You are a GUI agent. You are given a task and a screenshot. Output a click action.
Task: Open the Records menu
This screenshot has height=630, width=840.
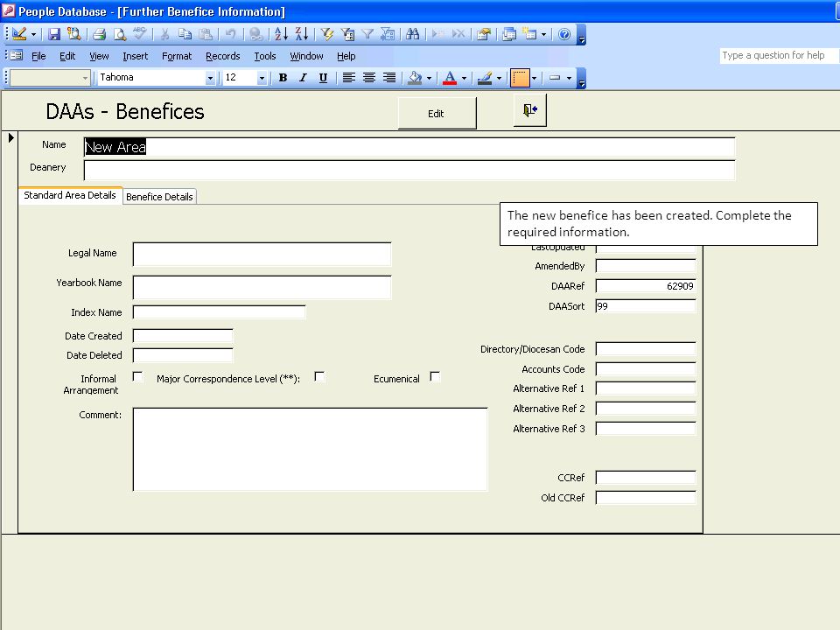[223, 56]
